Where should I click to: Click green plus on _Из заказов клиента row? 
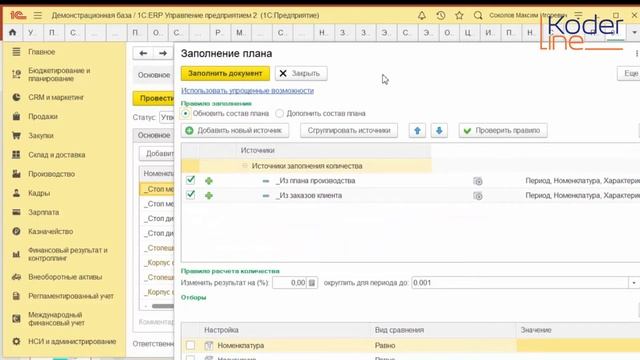click(x=209, y=196)
